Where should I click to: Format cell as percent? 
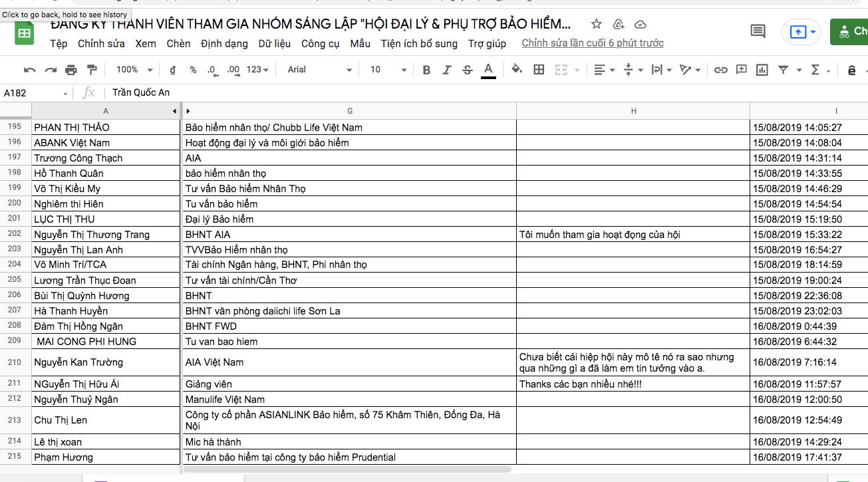tap(193, 70)
